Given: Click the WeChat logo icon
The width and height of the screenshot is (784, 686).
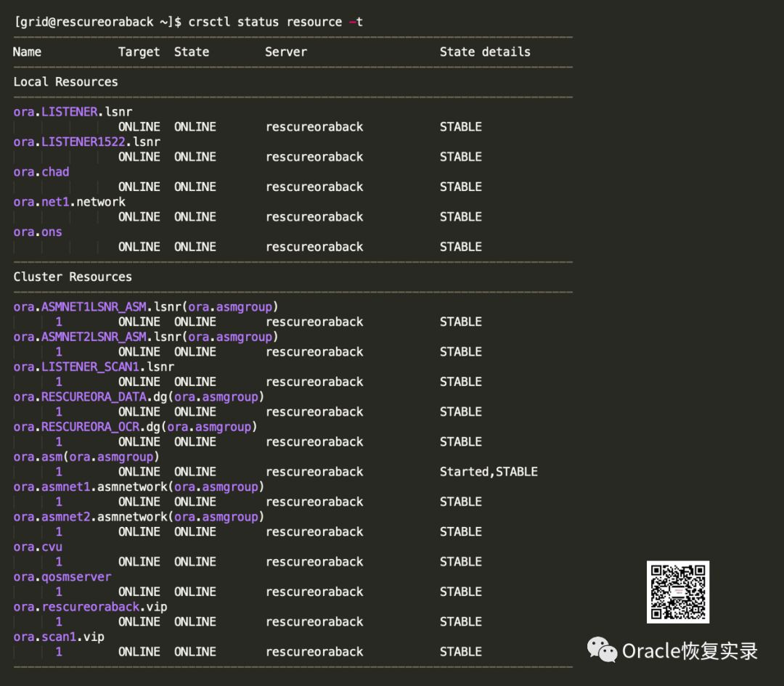Looking at the screenshot, I should 602,650.
